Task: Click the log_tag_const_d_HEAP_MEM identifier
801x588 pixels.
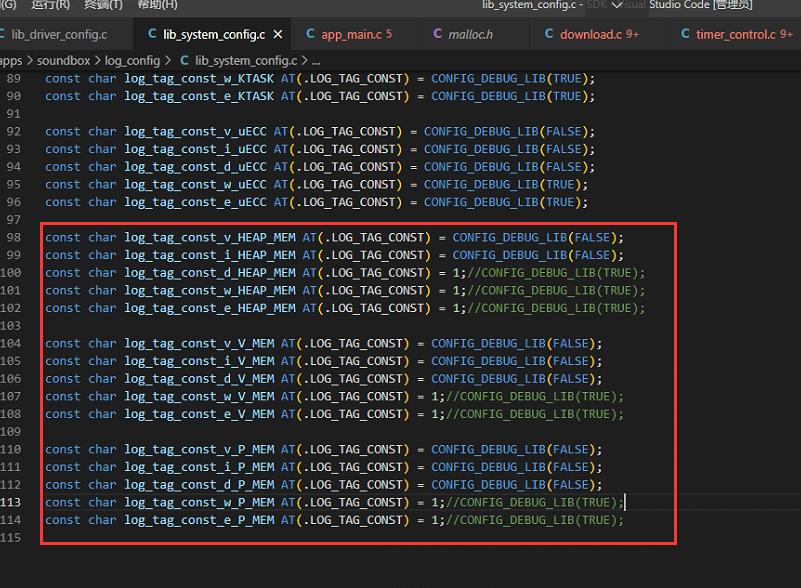Action: coord(210,273)
